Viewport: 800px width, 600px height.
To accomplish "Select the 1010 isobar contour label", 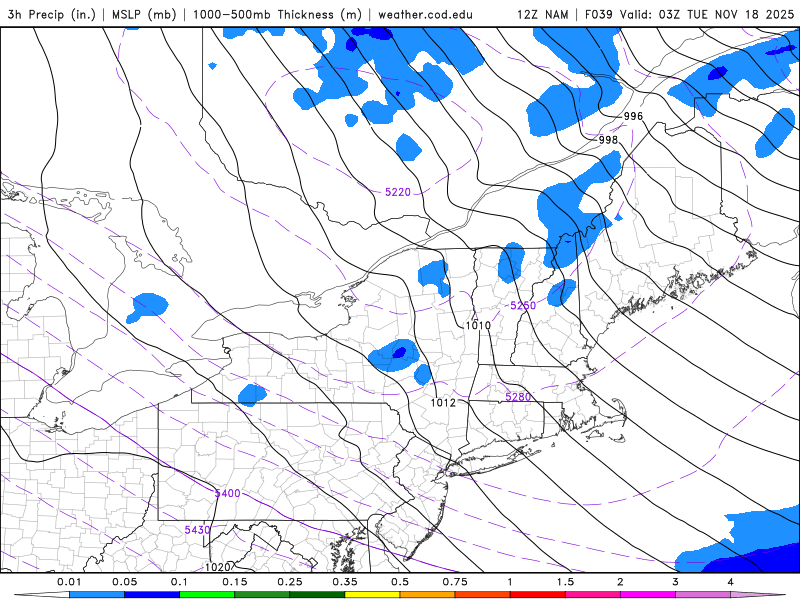I will 478,325.
